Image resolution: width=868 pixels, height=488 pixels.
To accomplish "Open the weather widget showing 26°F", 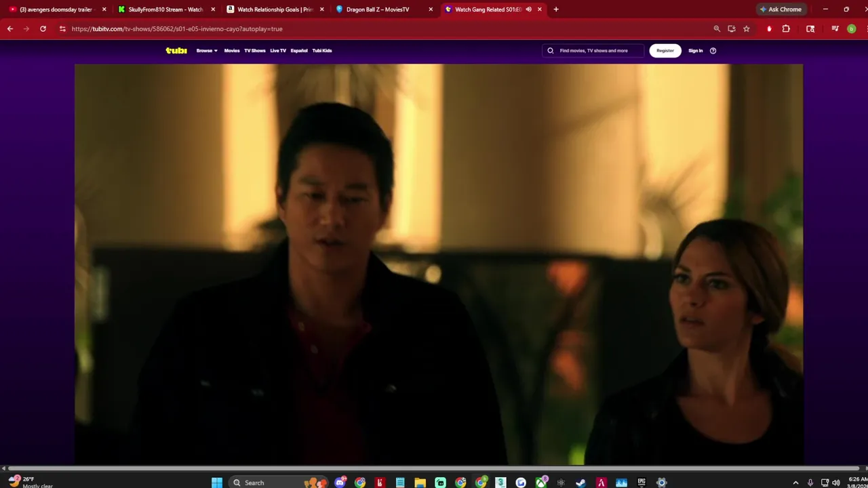I will point(31,482).
